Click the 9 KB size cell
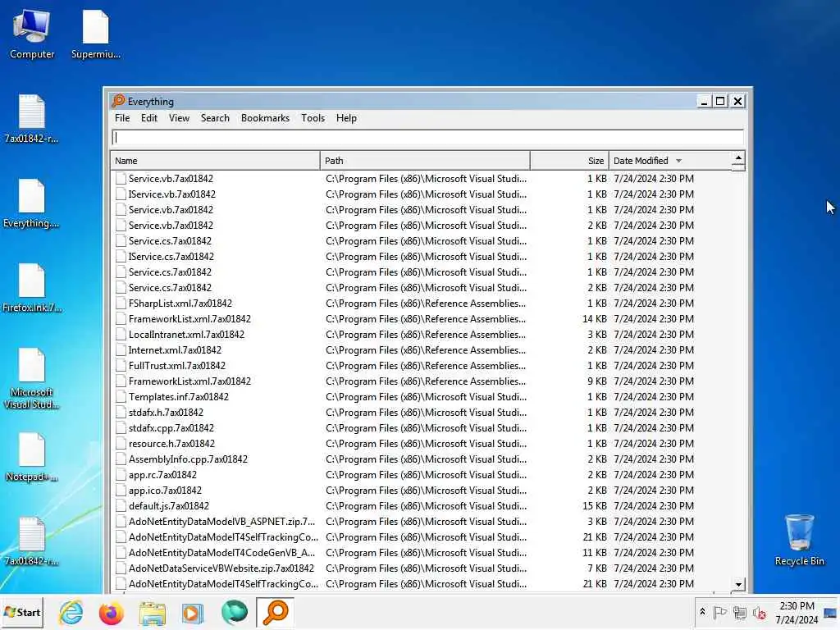 point(597,381)
